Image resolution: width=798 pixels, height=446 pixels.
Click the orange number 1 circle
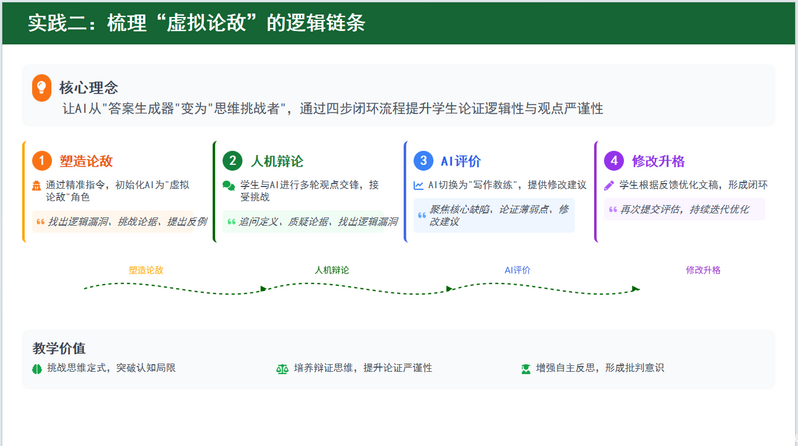coord(41,160)
